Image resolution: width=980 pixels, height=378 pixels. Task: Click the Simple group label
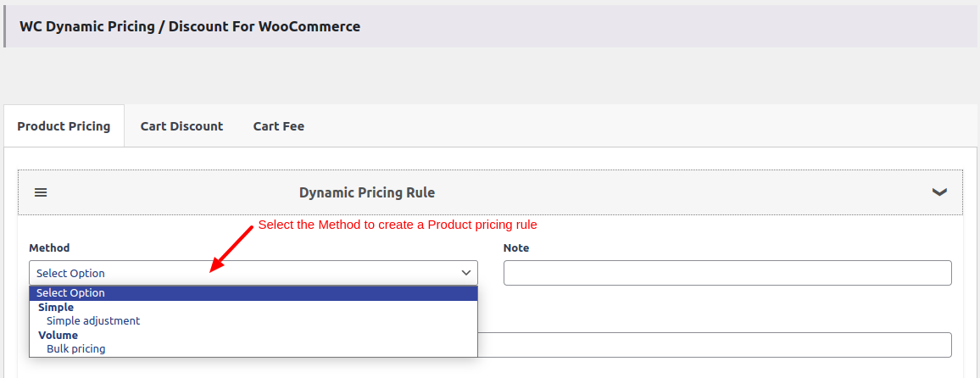[56, 308]
